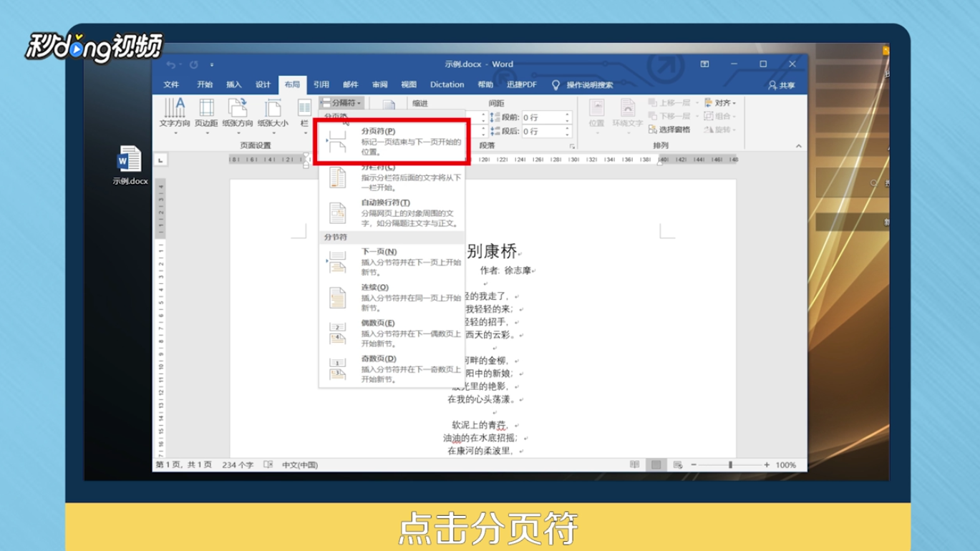
Task: Open the 选择窗格 selection pane
Action: (x=669, y=130)
